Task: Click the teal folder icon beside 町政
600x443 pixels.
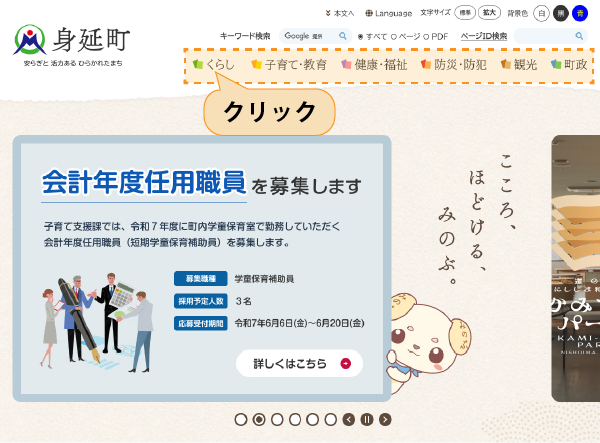Action: click(556, 64)
